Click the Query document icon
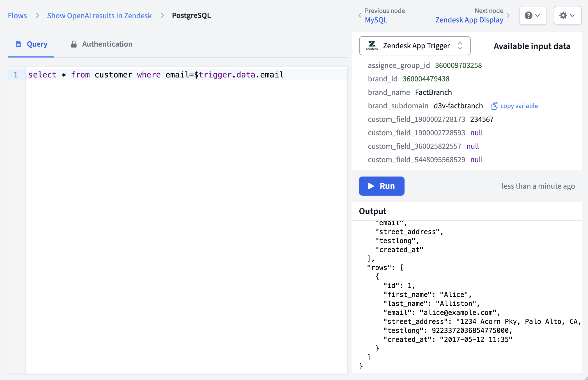This screenshot has width=588, height=380. (19, 44)
